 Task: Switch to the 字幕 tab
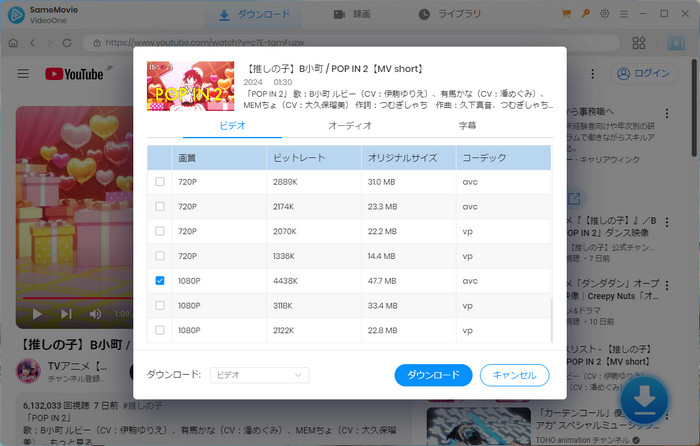[x=467, y=126]
